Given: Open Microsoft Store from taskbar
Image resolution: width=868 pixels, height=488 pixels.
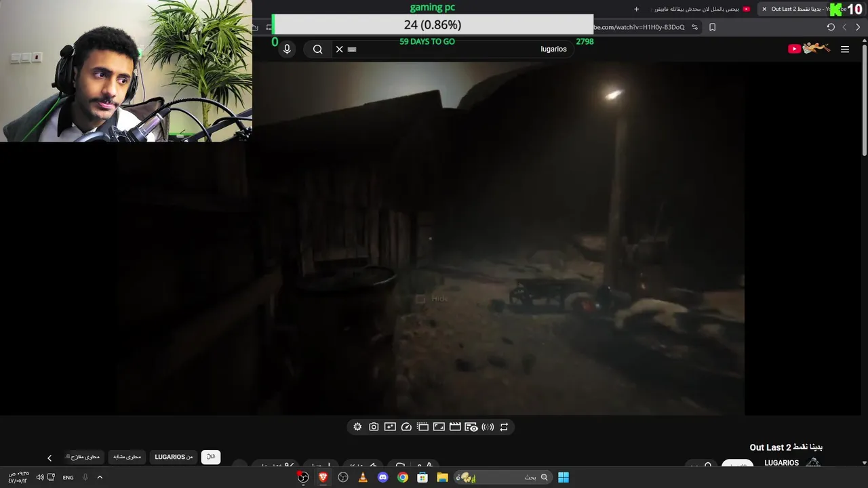Looking at the screenshot, I should (422, 477).
